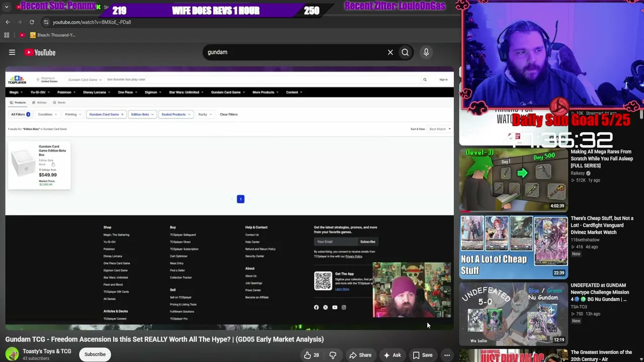The height and width of the screenshot is (362, 644).
Task: Open the Printing filter dropdown
Action: tap(72, 115)
